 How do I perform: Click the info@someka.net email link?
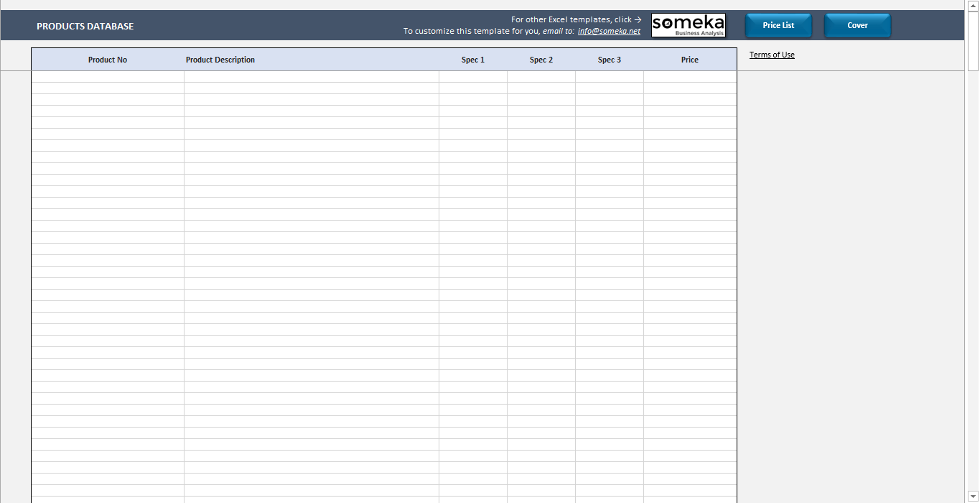pyautogui.click(x=609, y=31)
